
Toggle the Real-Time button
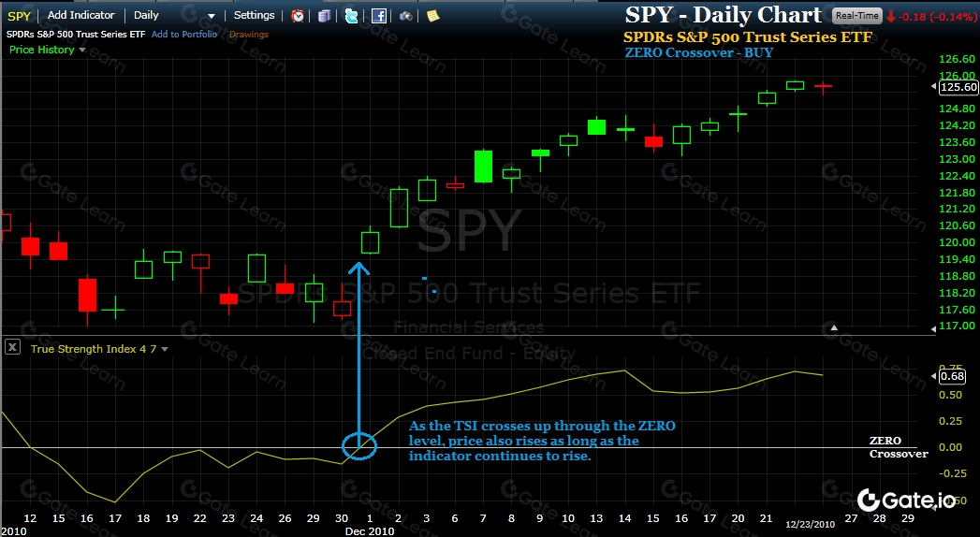(857, 16)
